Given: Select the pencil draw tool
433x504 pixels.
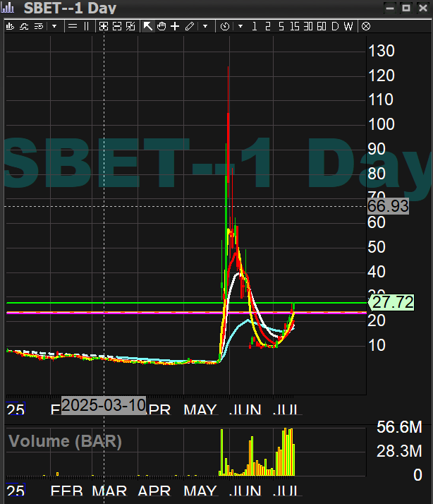Looking at the screenshot, I should click(x=190, y=26).
